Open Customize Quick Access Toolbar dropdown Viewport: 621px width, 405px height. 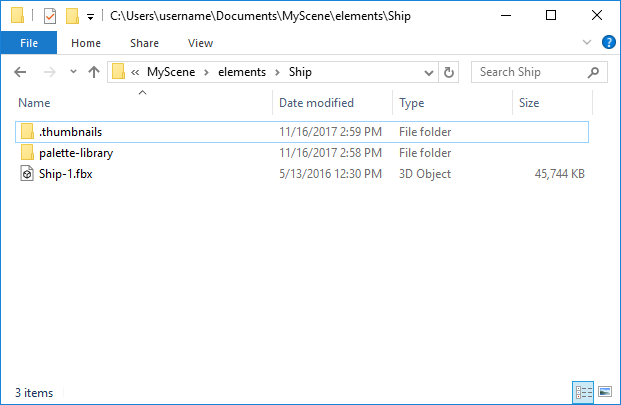coord(91,17)
